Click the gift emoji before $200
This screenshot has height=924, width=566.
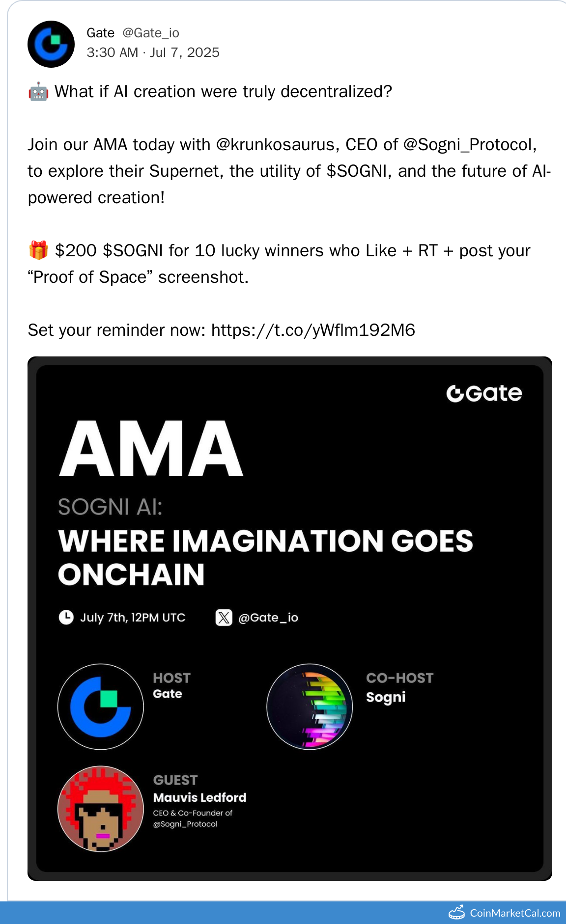pos(38,250)
